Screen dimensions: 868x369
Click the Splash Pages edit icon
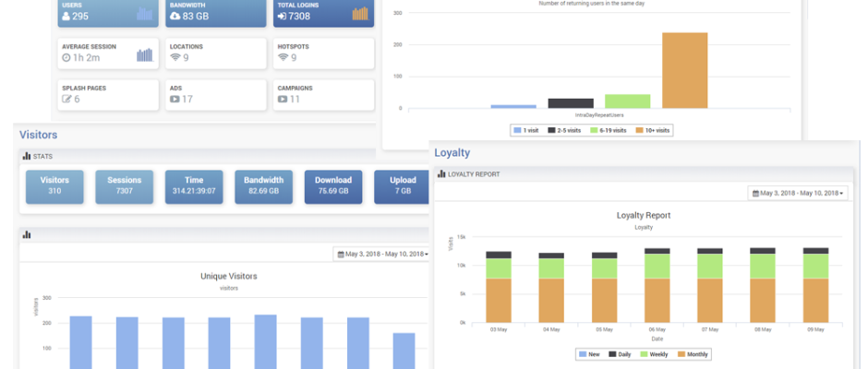pos(67,99)
